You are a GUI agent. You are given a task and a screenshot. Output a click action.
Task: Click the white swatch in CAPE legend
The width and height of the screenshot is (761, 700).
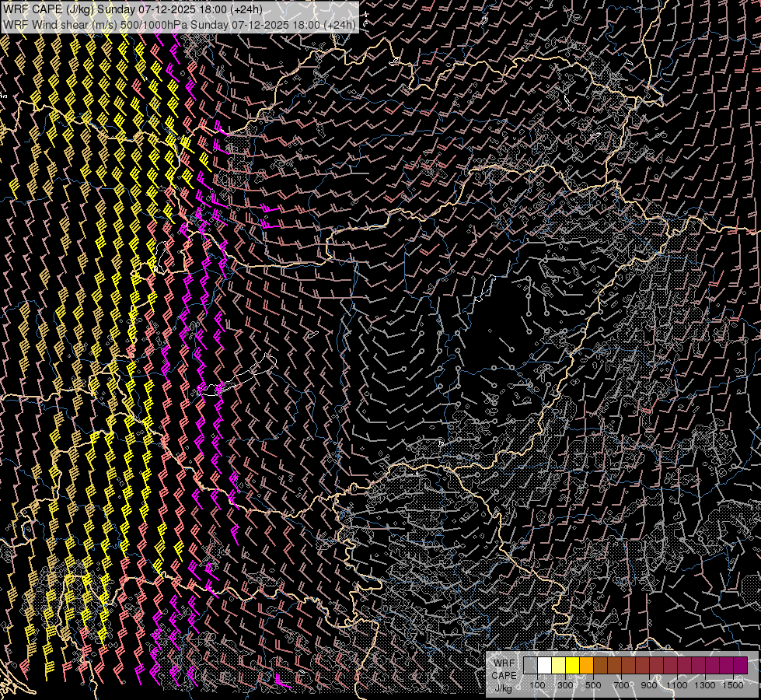point(544,665)
